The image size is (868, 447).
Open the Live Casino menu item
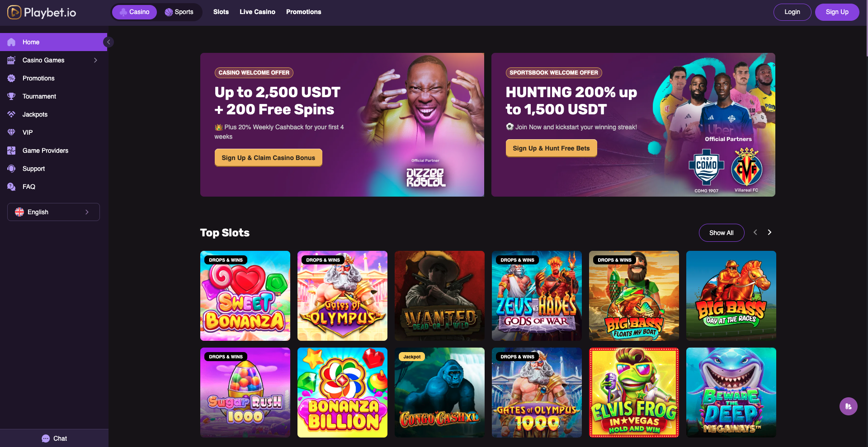(x=257, y=12)
